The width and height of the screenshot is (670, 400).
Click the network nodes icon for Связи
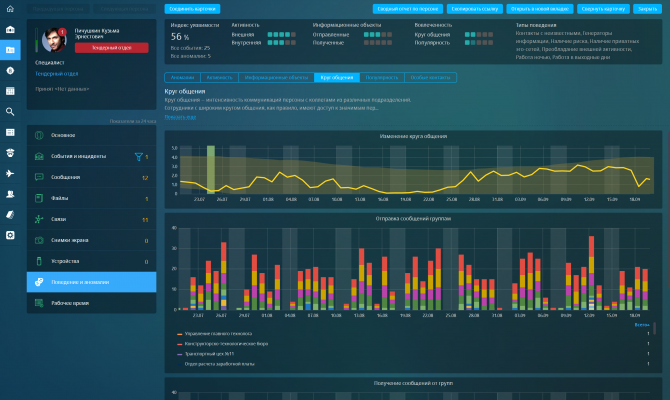point(39,219)
